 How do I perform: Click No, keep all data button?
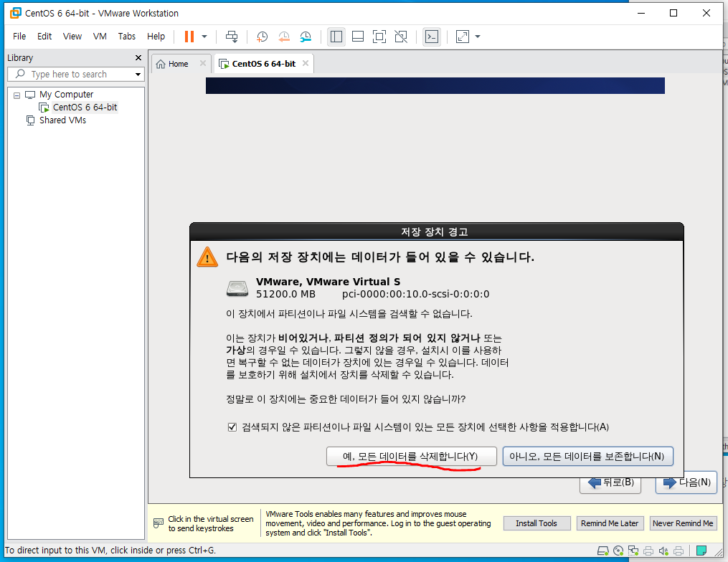point(588,456)
